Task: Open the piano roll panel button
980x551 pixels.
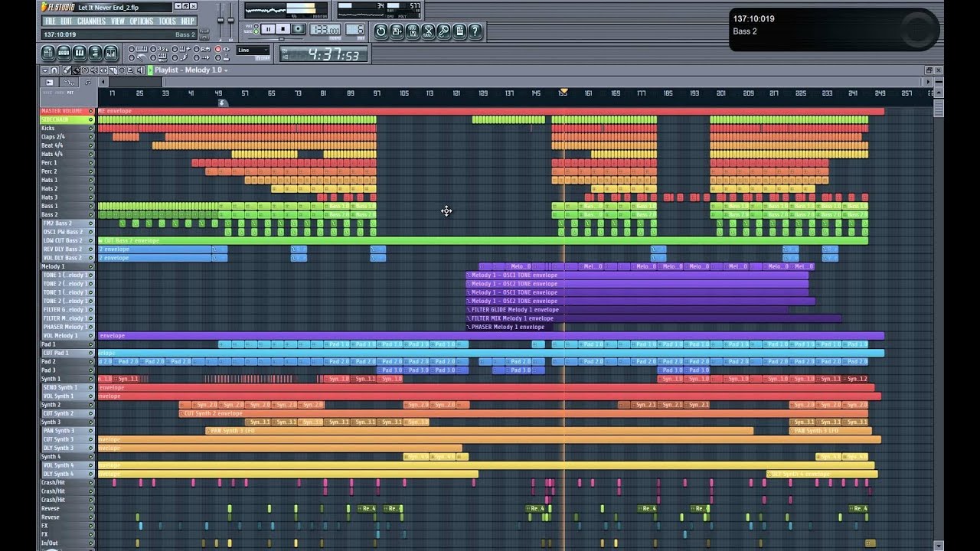Action: click(80, 53)
